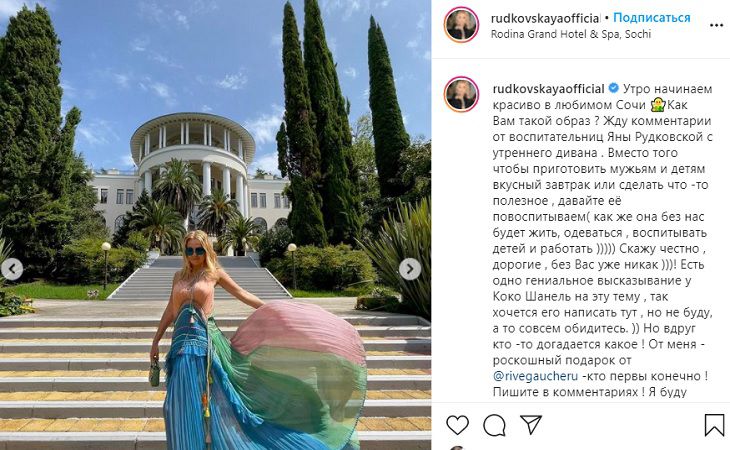
Task: Like the post with the heart icon
Action: click(x=457, y=424)
